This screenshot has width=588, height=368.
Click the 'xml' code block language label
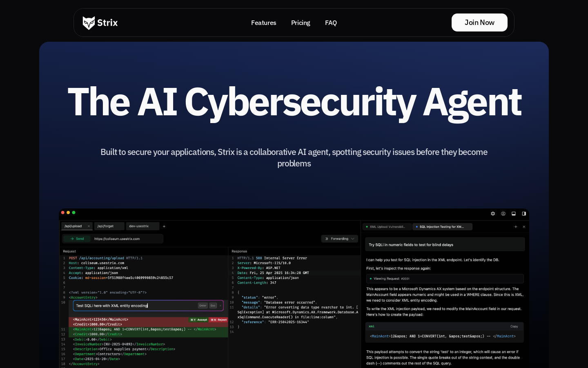pyautogui.click(x=371, y=326)
